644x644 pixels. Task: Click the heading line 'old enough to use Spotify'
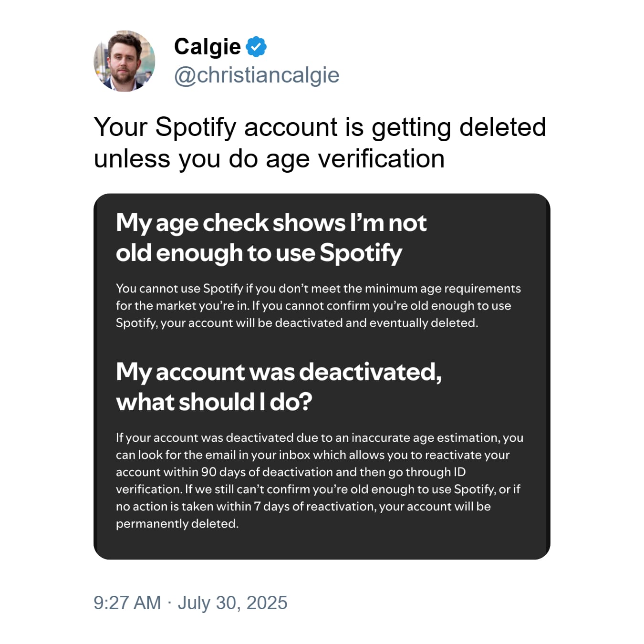259,253
